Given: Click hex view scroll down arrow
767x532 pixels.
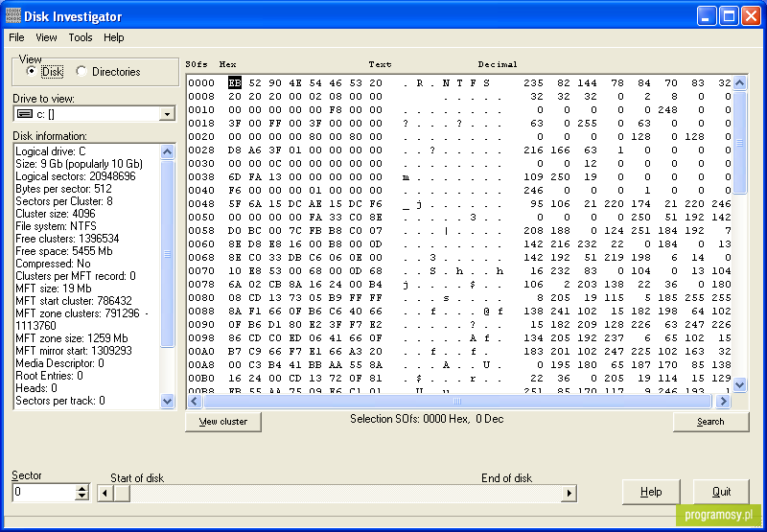Looking at the screenshot, I should (739, 384).
